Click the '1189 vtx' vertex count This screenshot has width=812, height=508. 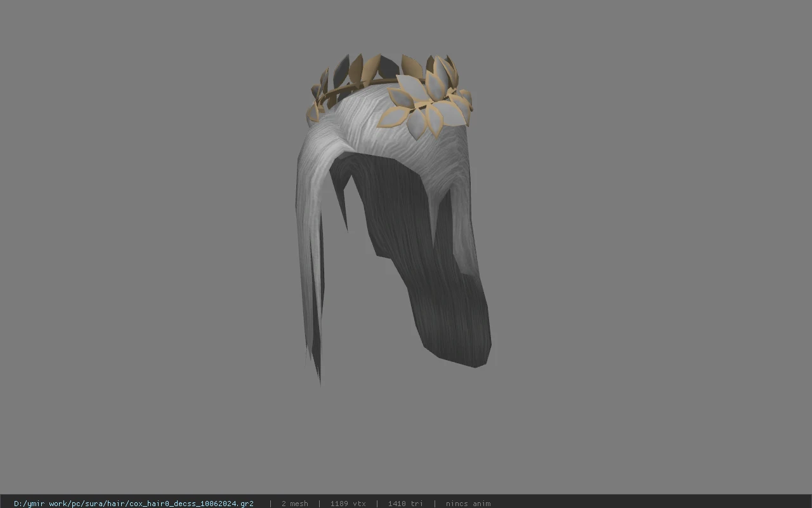point(348,504)
